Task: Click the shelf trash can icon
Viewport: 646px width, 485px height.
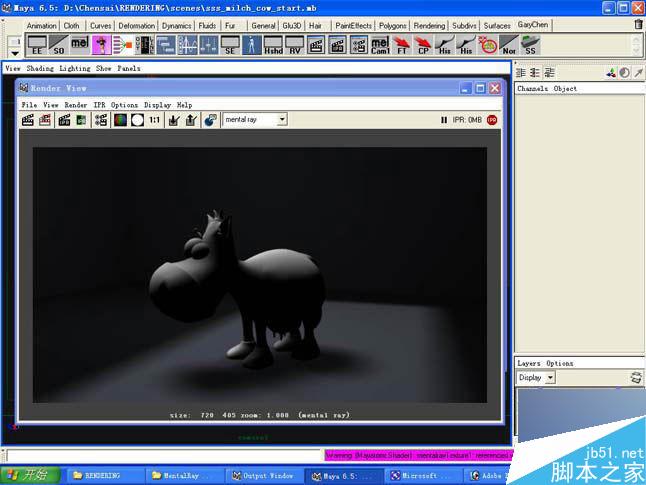Action: point(639,25)
